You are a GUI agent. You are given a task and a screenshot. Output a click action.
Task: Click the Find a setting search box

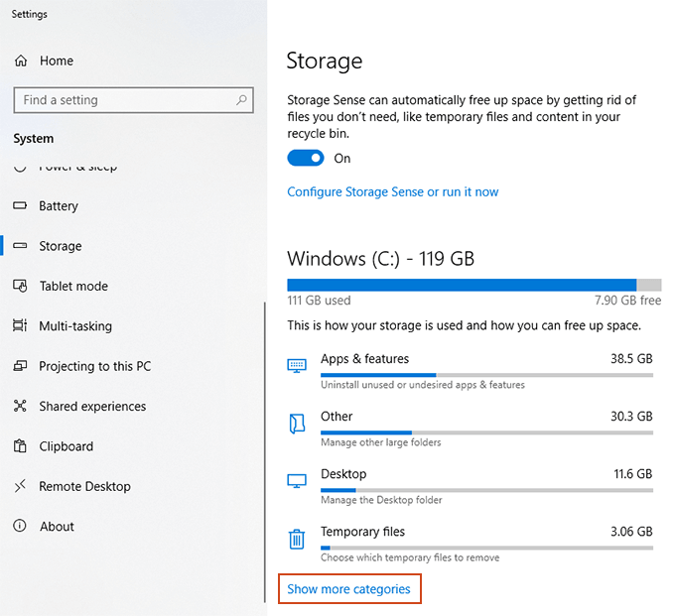coord(124,100)
